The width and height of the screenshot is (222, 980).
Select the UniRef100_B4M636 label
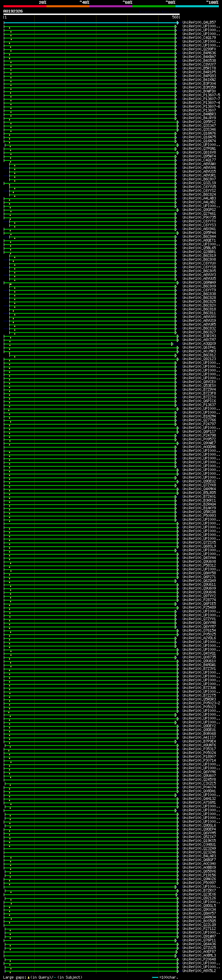coord(199,53)
